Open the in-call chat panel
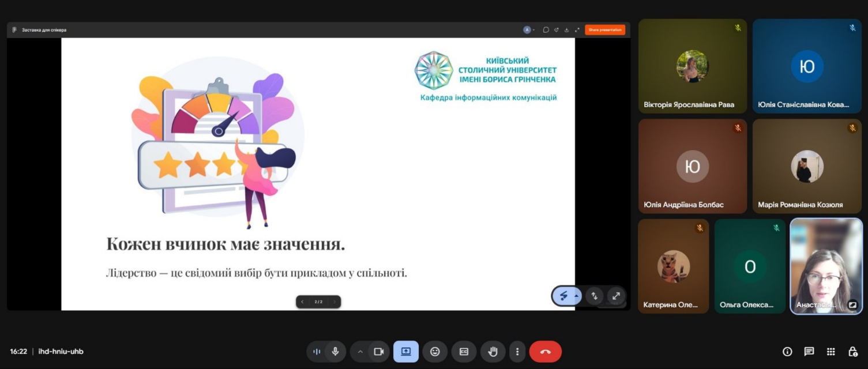The height and width of the screenshot is (369, 868). pos(809,352)
